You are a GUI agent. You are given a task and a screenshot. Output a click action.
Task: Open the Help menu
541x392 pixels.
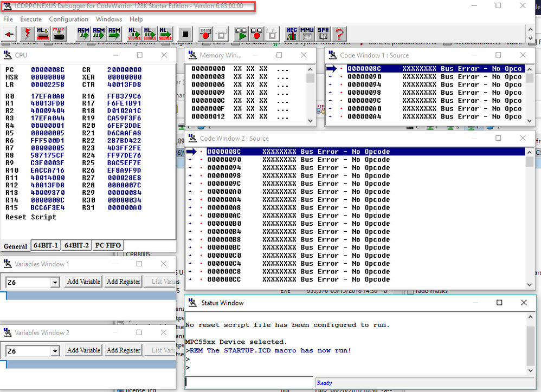coord(136,19)
